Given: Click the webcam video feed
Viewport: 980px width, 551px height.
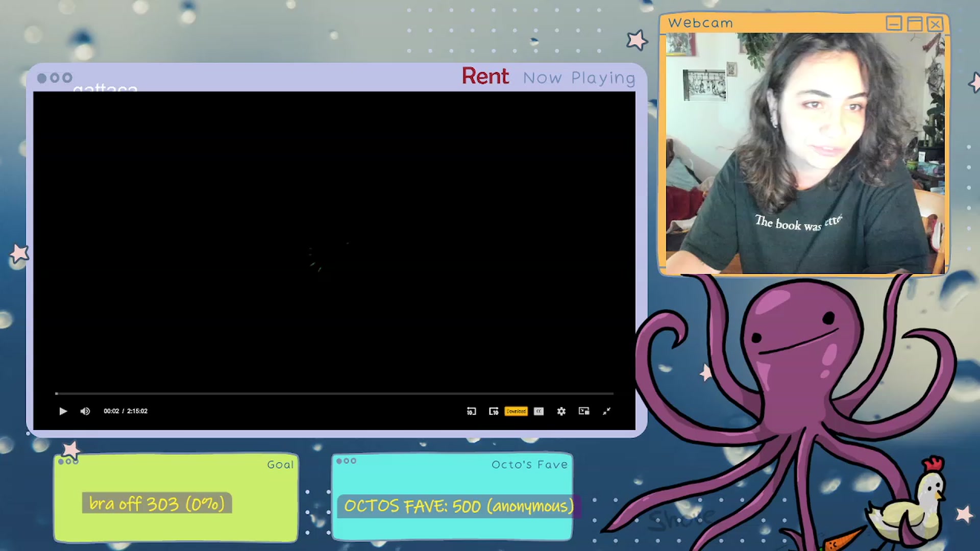Looking at the screenshot, I should pos(805,153).
